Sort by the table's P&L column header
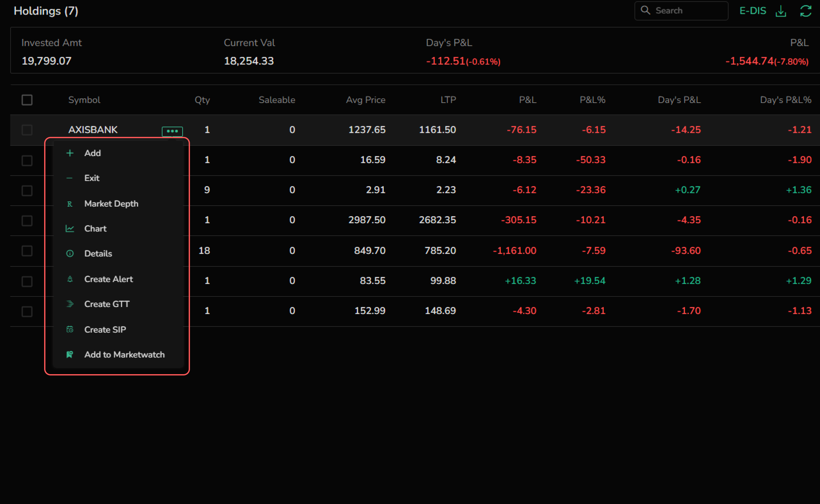This screenshot has height=504, width=820. coord(528,100)
